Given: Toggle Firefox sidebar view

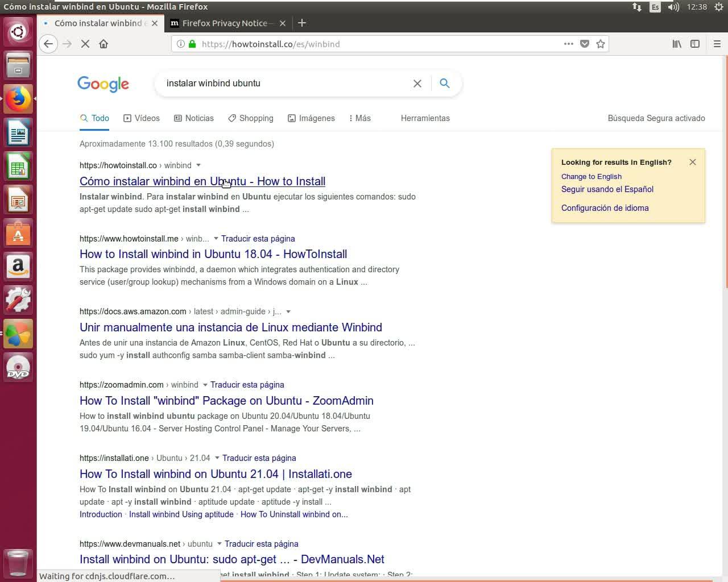Looking at the screenshot, I should tap(695, 44).
